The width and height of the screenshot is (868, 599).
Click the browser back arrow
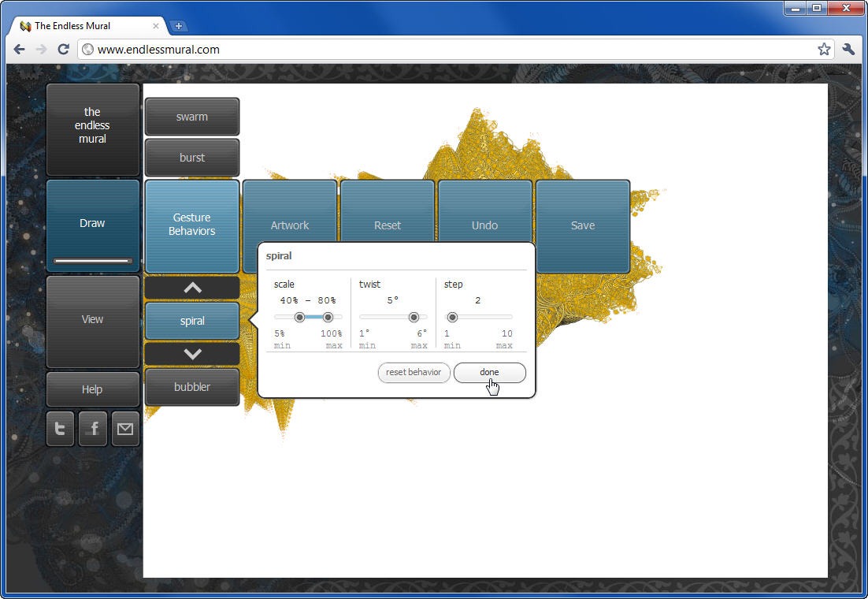(x=20, y=49)
